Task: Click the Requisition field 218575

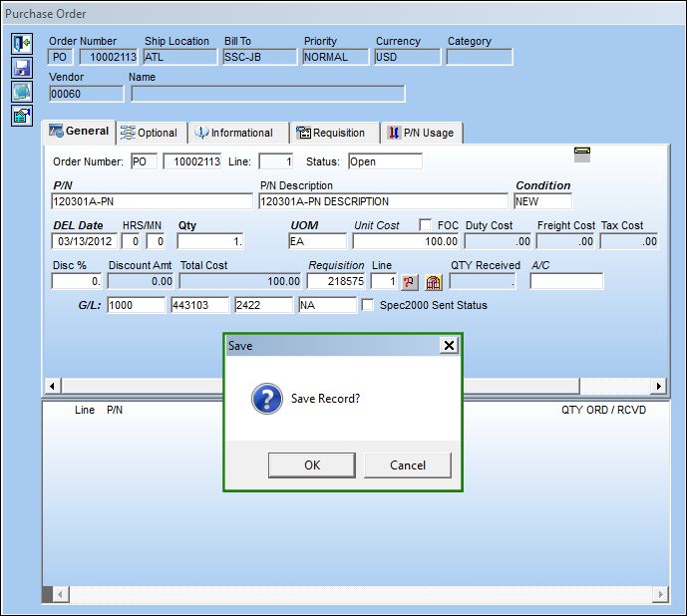Action: [x=336, y=281]
